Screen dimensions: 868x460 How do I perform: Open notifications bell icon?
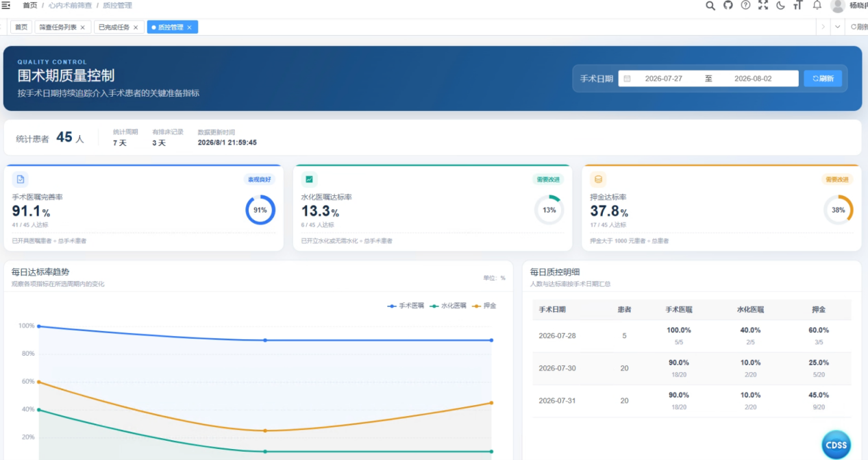[x=817, y=5]
